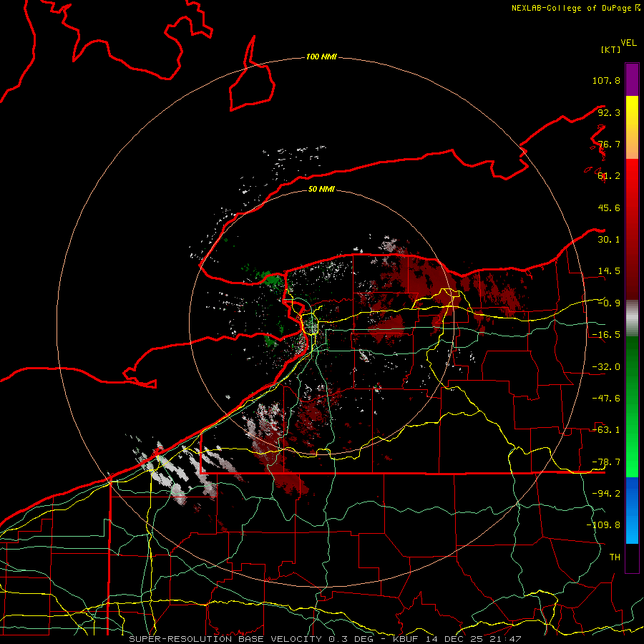Click the yellow segment of the velocity color bar
644x644 pixels.
click(632, 111)
